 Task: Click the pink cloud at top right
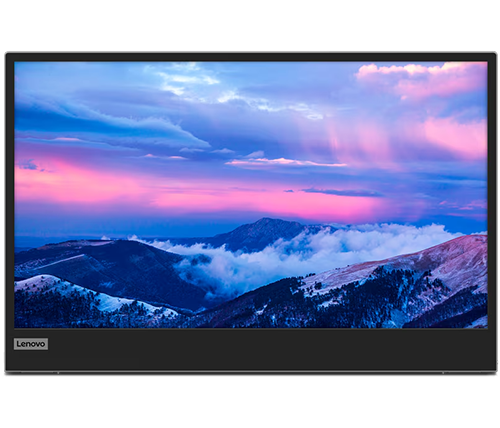(420, 80)
